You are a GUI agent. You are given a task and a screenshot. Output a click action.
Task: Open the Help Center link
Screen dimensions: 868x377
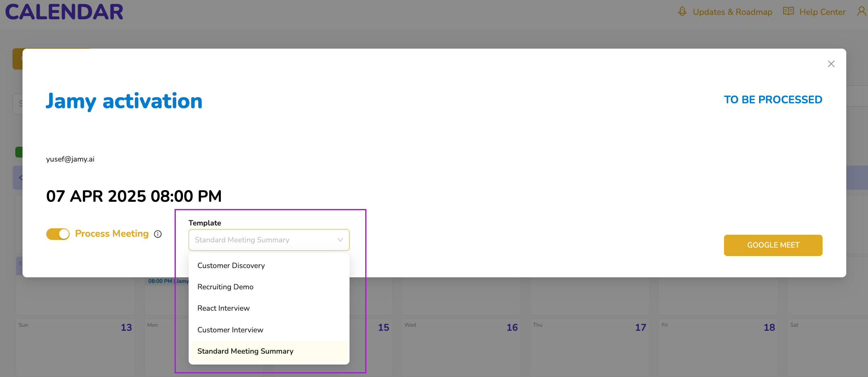(x=822, y=12)
